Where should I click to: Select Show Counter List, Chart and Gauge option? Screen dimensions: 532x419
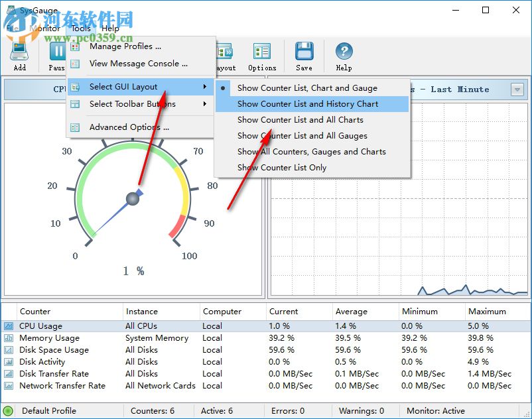coord(307,88)
